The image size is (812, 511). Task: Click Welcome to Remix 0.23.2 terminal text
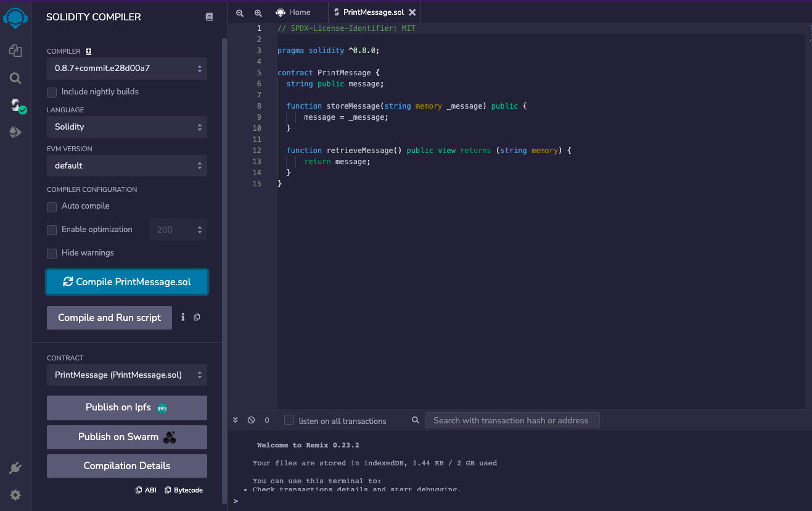[308, 445]
